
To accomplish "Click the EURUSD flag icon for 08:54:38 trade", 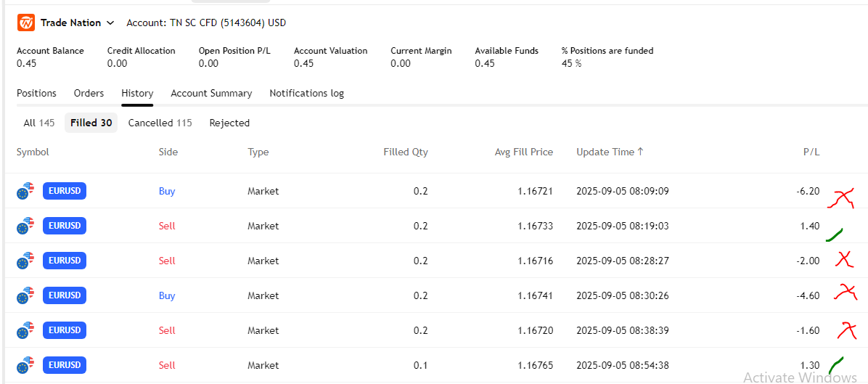I will [25, 365].
